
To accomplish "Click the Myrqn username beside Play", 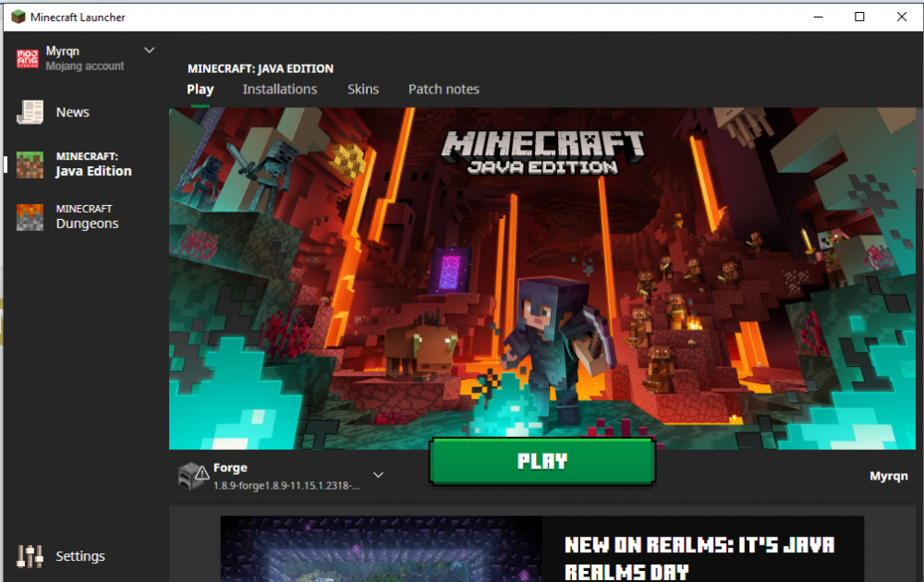I will (889, 476).
